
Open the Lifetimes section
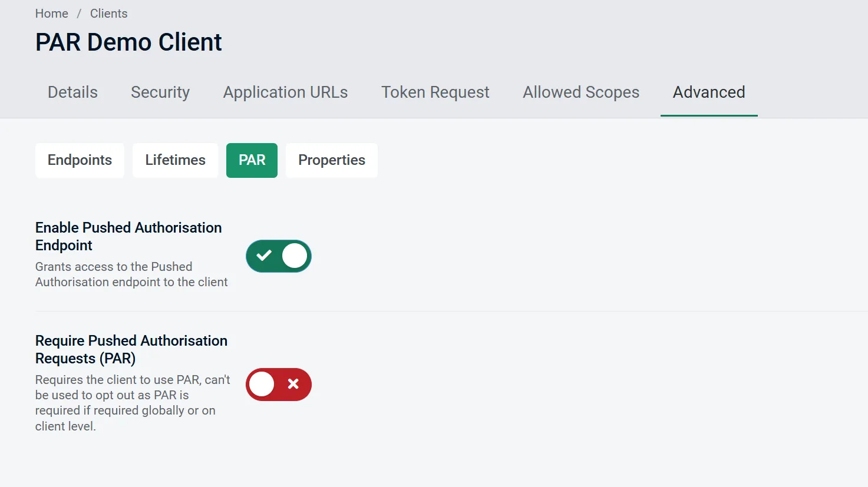(175, 160)
